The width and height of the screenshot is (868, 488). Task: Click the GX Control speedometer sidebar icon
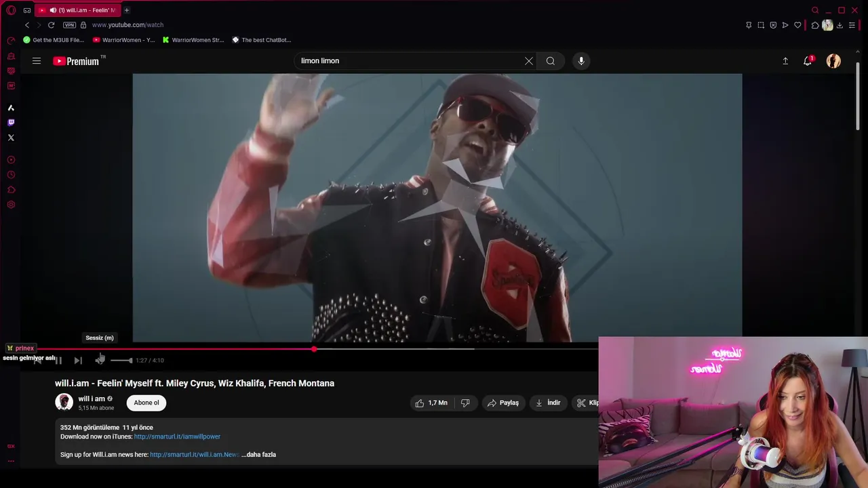coord(11,41)
